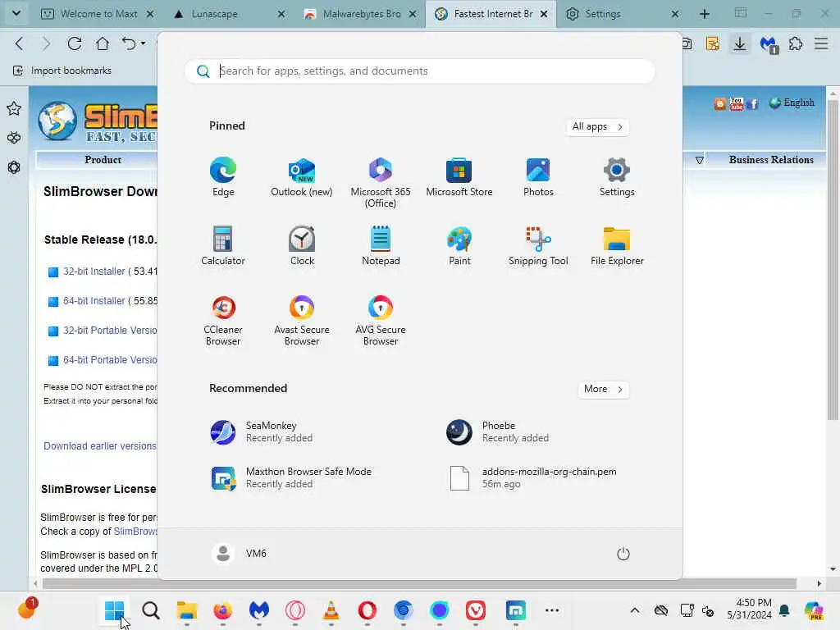Open the VM6 user account menu

(239, 554)
